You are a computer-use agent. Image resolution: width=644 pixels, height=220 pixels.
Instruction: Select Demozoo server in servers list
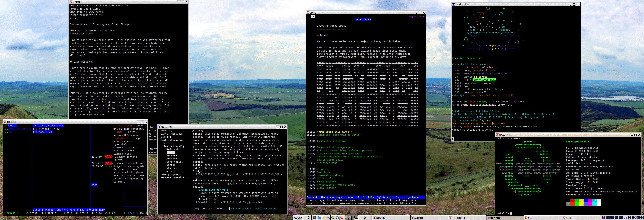166,137
